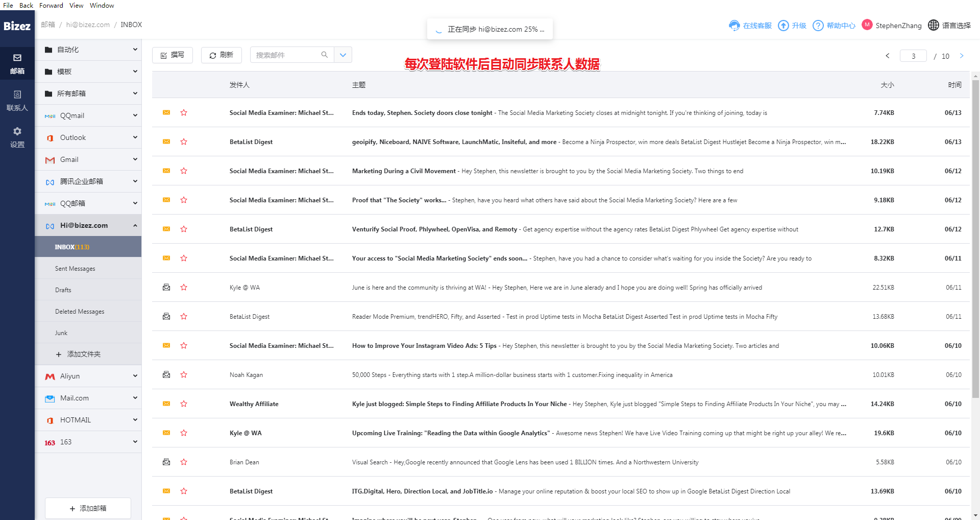Click the 搜索邮件 search input field
980x520 pixels.
286,55
